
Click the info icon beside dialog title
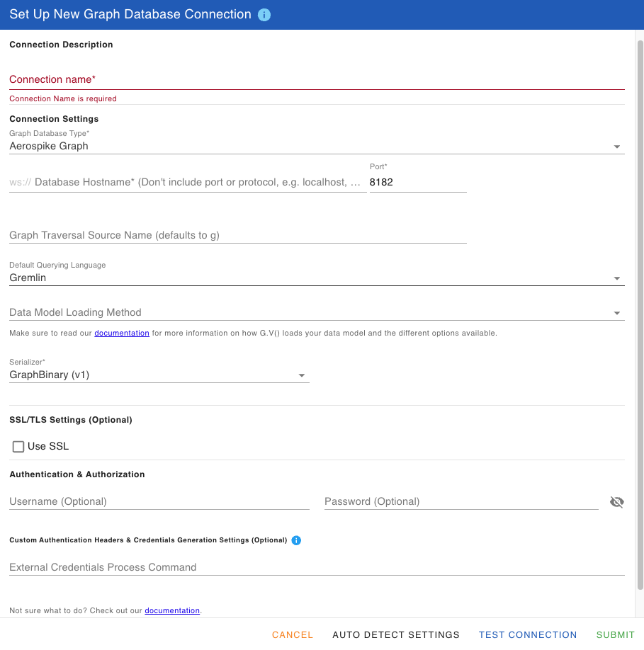(x=264, y=15)
